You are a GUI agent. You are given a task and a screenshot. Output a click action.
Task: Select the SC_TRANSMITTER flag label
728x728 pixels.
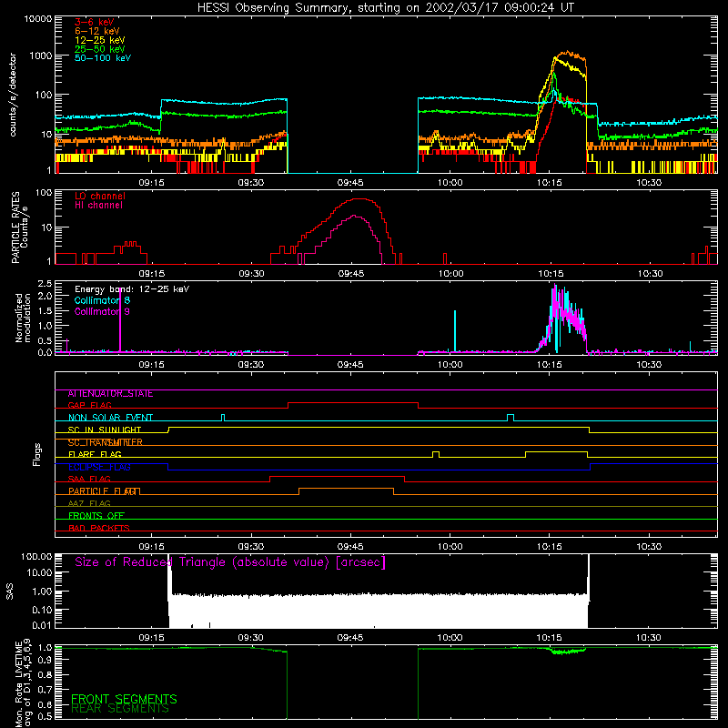(106, 442)
